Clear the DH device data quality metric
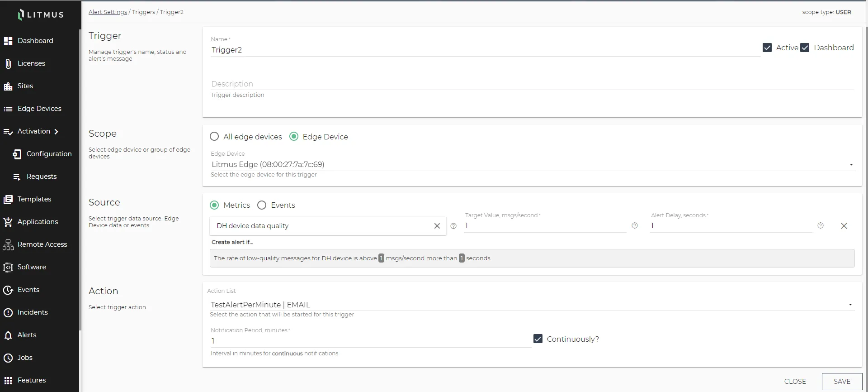 (437, 226)
